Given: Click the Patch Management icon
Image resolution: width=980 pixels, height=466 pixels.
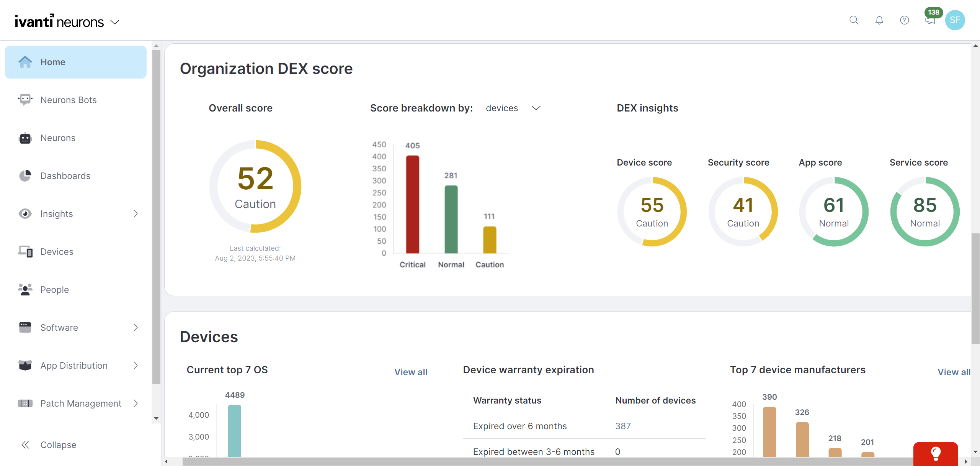Looking at the screenshot, I should (25, 404).
